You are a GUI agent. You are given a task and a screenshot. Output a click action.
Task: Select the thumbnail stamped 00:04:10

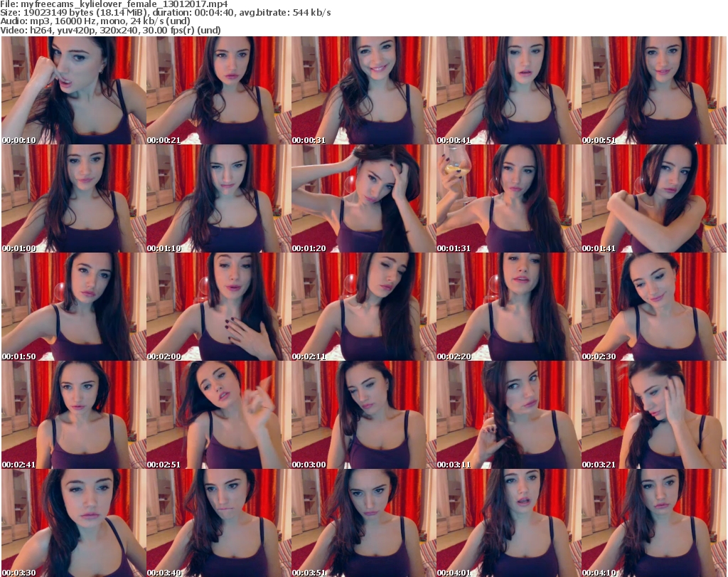(654, 523)
